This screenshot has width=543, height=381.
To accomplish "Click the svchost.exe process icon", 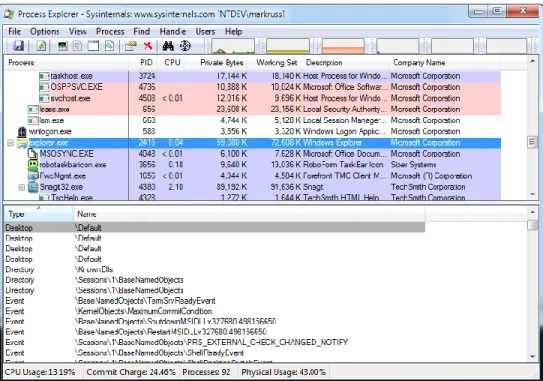I will click(44, 99).
